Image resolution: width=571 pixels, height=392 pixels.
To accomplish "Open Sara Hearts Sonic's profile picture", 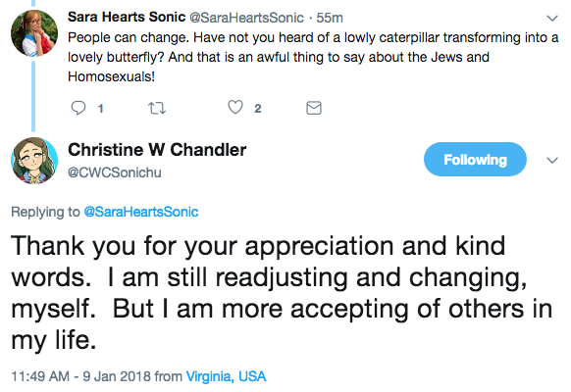I will [34, 33].
